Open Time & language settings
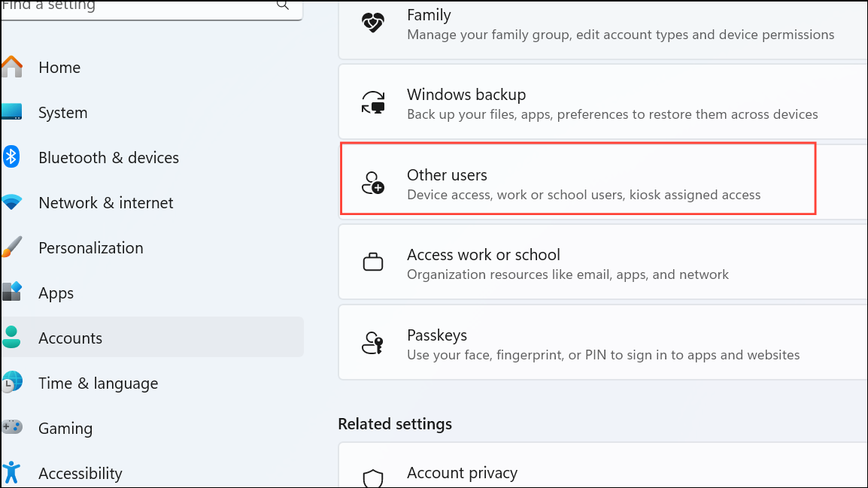 point(98,383)
